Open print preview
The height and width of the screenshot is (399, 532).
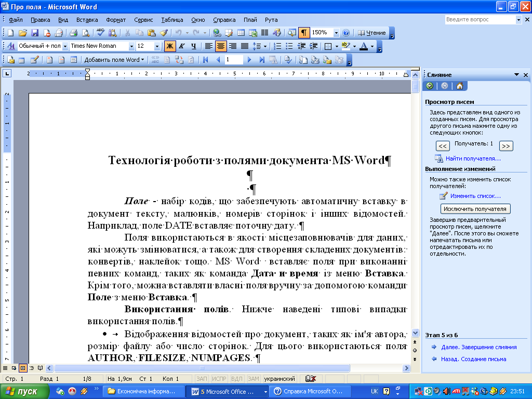86,33
